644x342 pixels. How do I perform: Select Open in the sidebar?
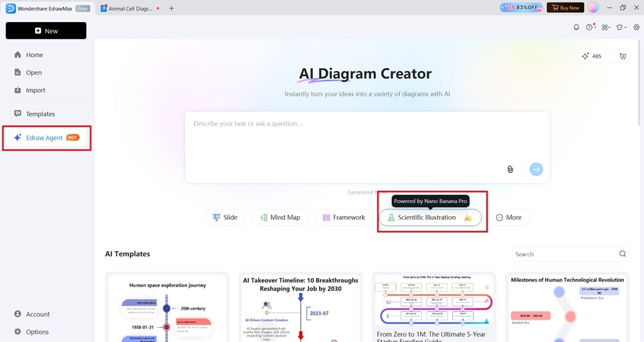click(x=34, y=72)
